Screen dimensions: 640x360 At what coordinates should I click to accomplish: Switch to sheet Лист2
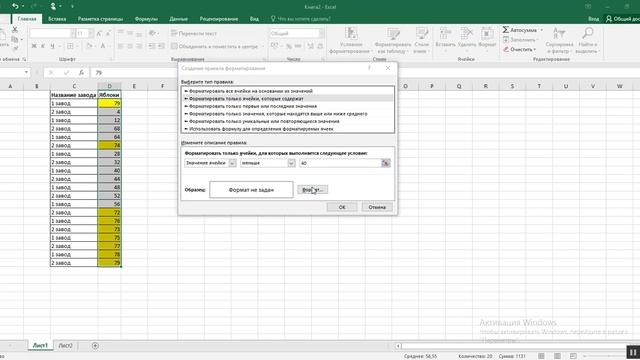[x=65, y=345]
